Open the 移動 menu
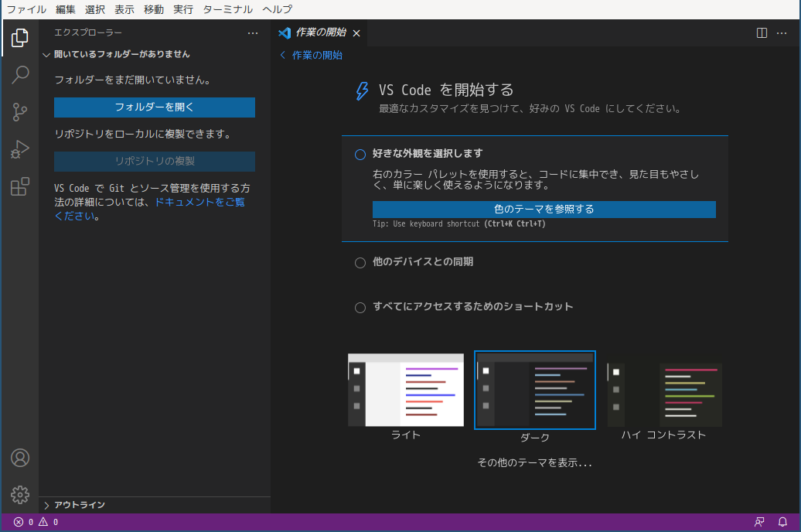The image size is (801, 532). click(x=154, y=10)
